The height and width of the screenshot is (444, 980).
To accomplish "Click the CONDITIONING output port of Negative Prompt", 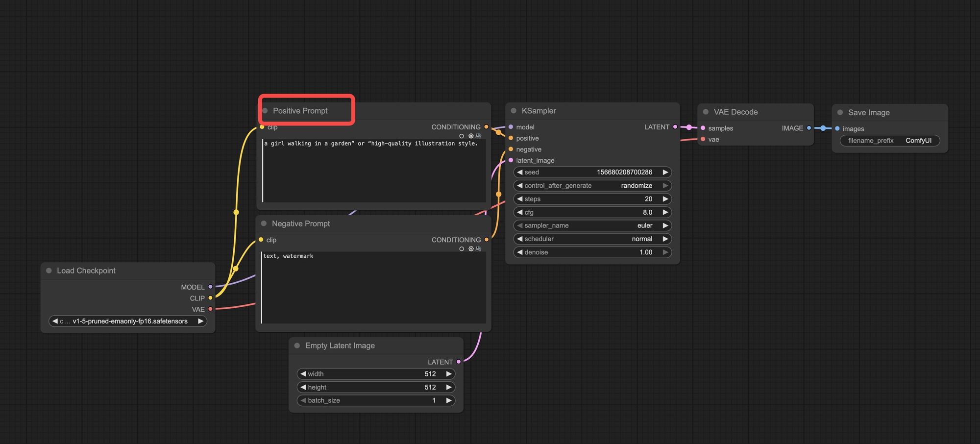I will (486, 240).
